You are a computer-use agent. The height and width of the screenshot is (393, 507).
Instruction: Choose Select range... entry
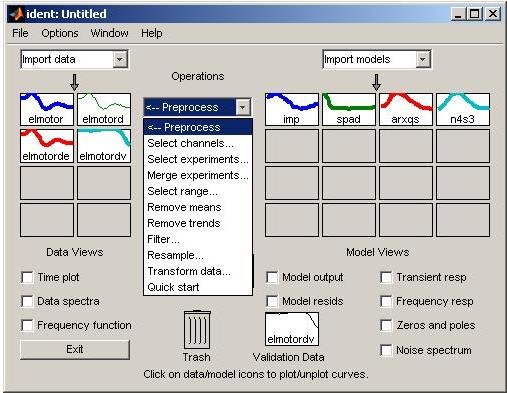coord(198,191)
